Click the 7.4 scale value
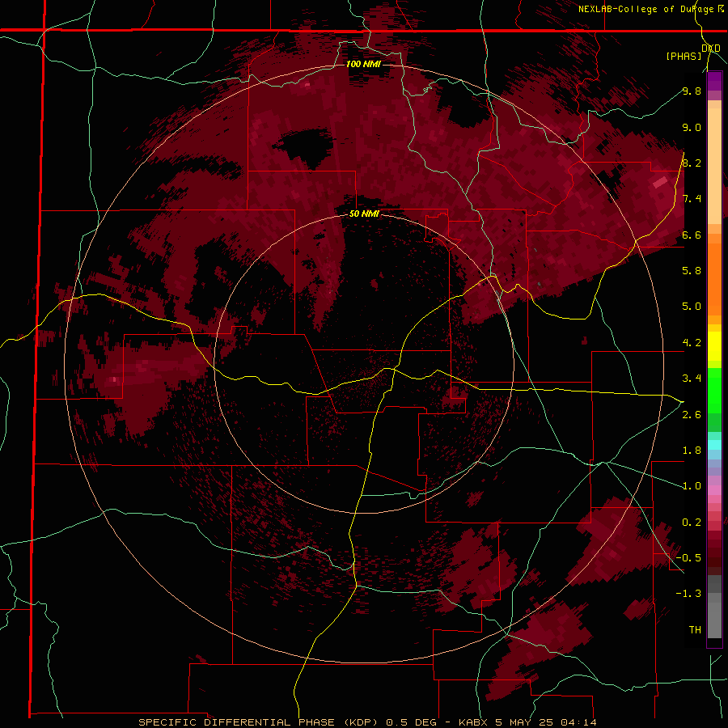Image resolution: width=728 pixels, height=728 pixels. coord(692,199)
